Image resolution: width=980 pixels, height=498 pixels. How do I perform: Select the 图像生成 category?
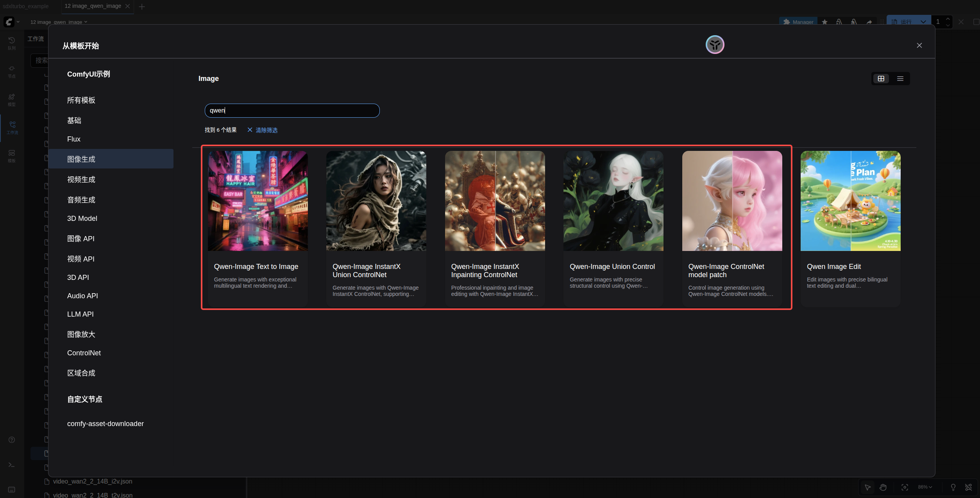tap(111, 159)
